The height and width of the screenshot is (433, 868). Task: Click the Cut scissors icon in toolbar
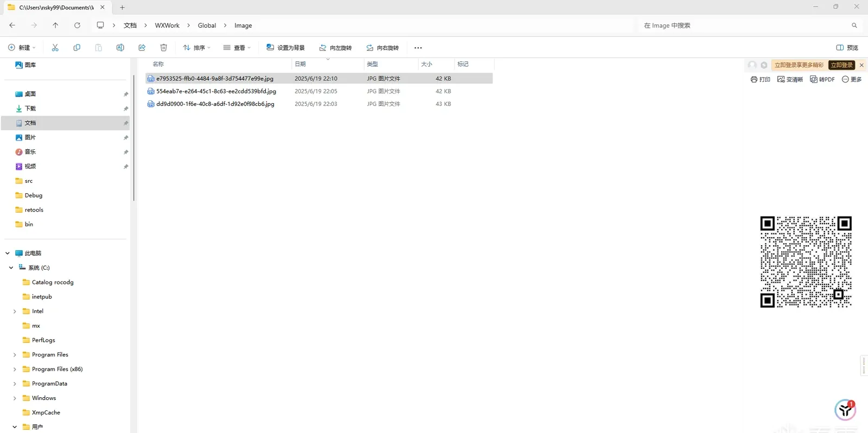click(55, 48)
